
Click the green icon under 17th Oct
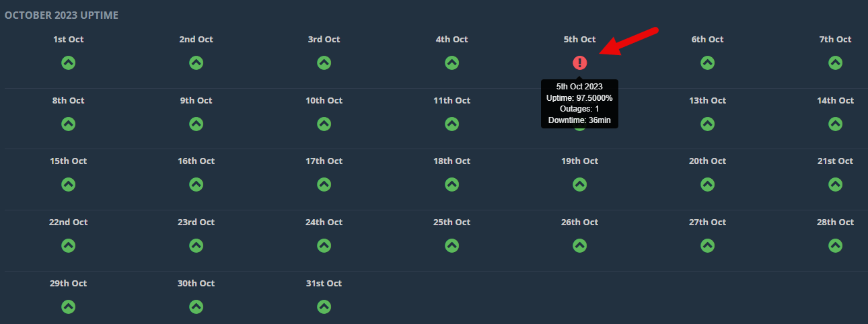point(324,184)
